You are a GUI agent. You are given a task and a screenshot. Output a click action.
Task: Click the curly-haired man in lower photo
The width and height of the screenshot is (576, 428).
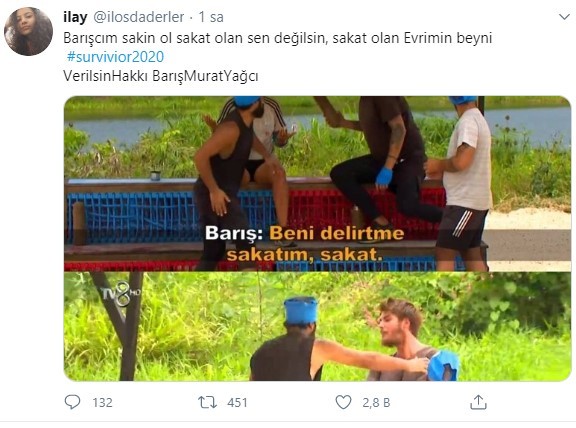point(404,340)
